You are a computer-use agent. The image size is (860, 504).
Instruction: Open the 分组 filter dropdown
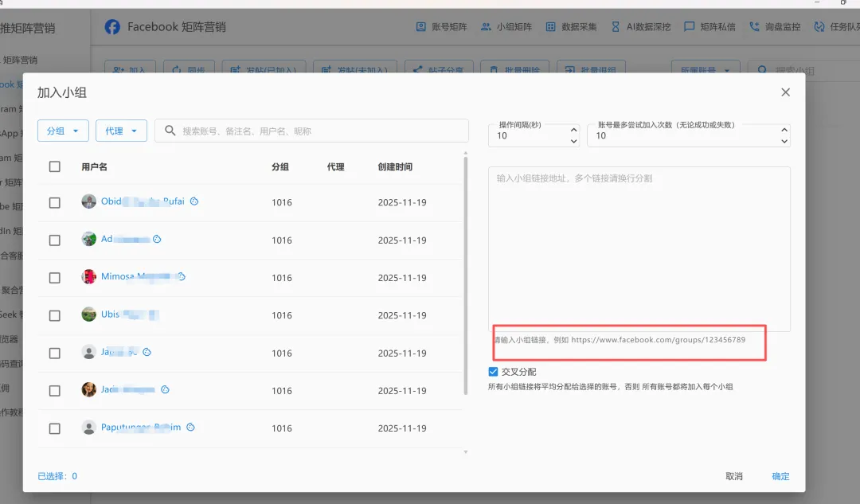pos(63,131)
